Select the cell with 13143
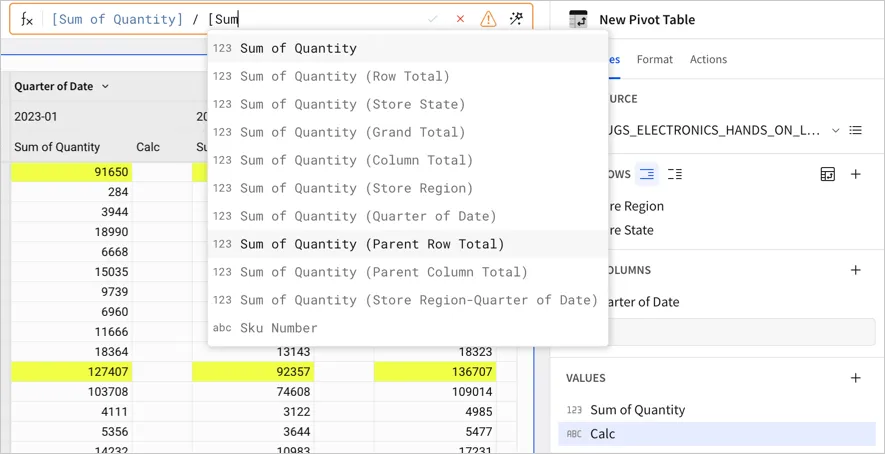The height and width of the screenshot is (454, 885). pos(253,351)
